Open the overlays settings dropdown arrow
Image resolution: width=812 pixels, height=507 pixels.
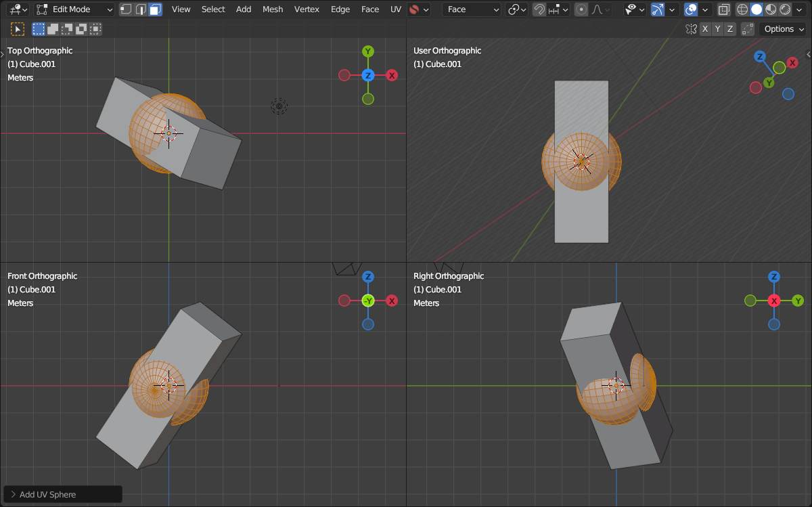click(x=705, y=9)
